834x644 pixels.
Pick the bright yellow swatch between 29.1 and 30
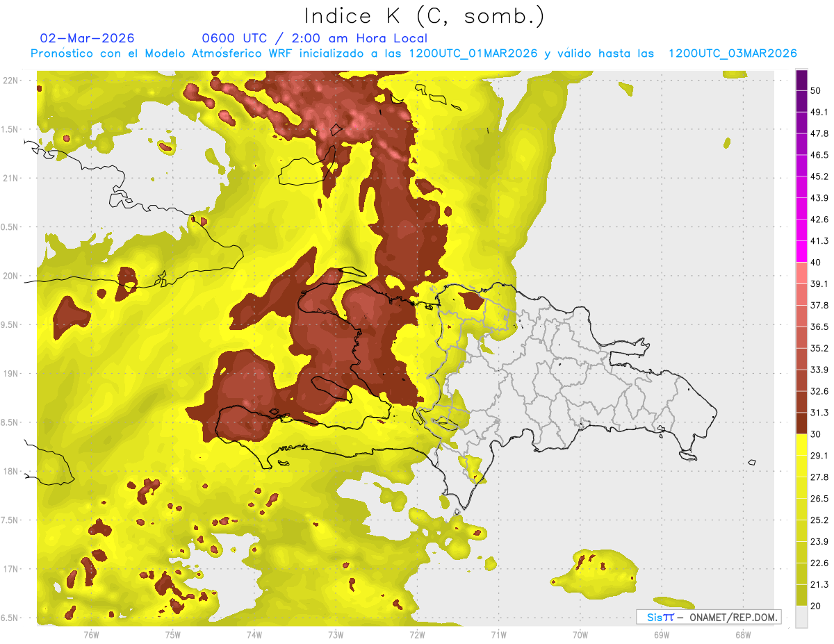pos(801,445)
